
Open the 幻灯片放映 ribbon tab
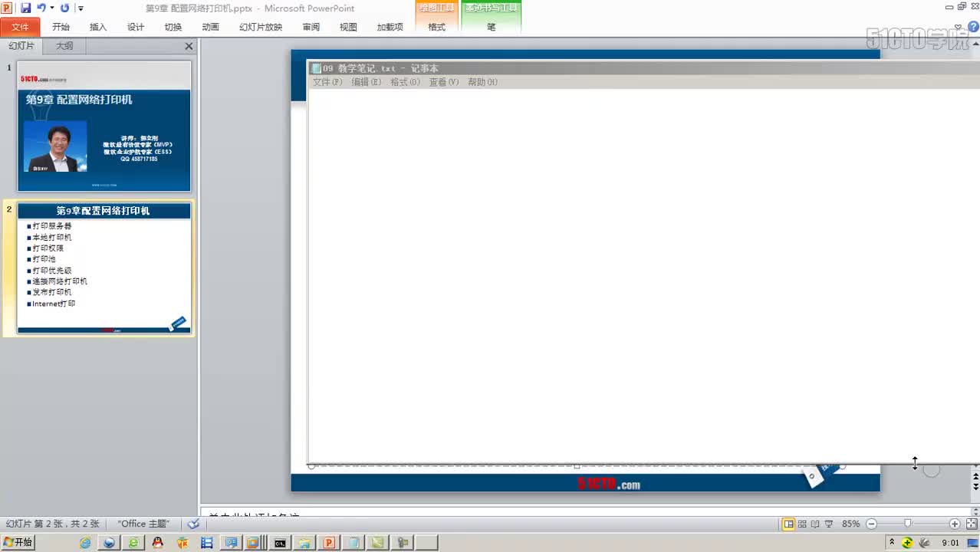pyautogui.click(x=261, y=27)
